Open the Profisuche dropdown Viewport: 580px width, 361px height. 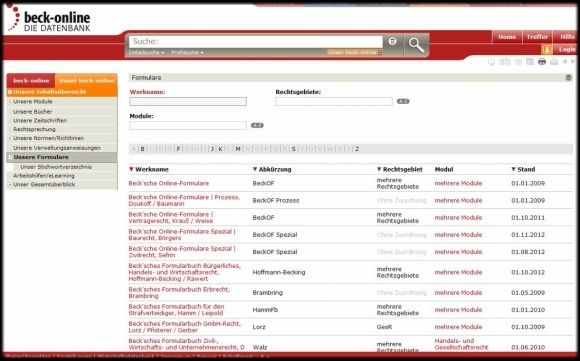(x=187, y=53)
